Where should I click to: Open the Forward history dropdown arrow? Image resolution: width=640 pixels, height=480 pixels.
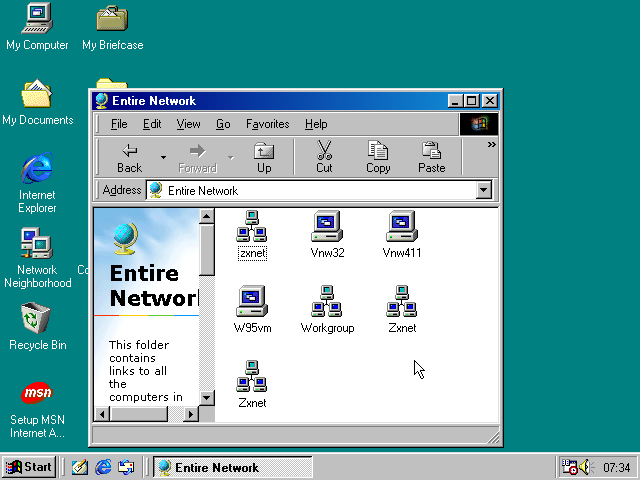point(231,158)
